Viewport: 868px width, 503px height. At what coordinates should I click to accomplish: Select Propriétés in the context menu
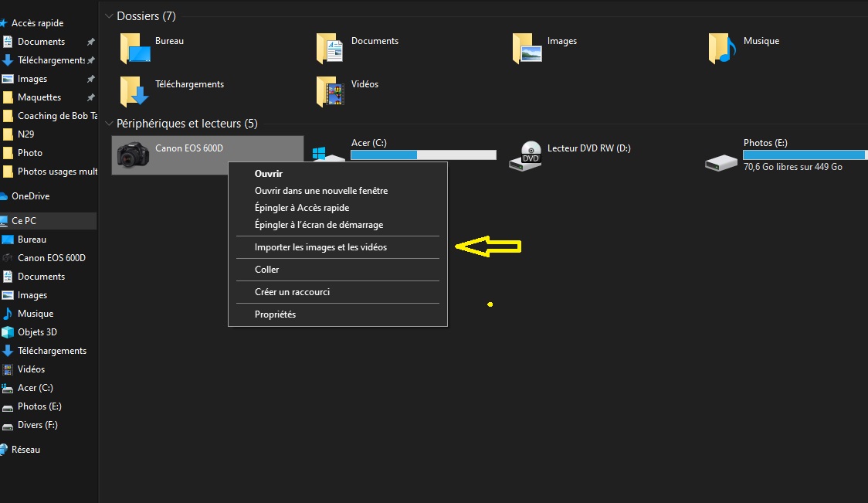pyautogui.click(x=275, y=314)
